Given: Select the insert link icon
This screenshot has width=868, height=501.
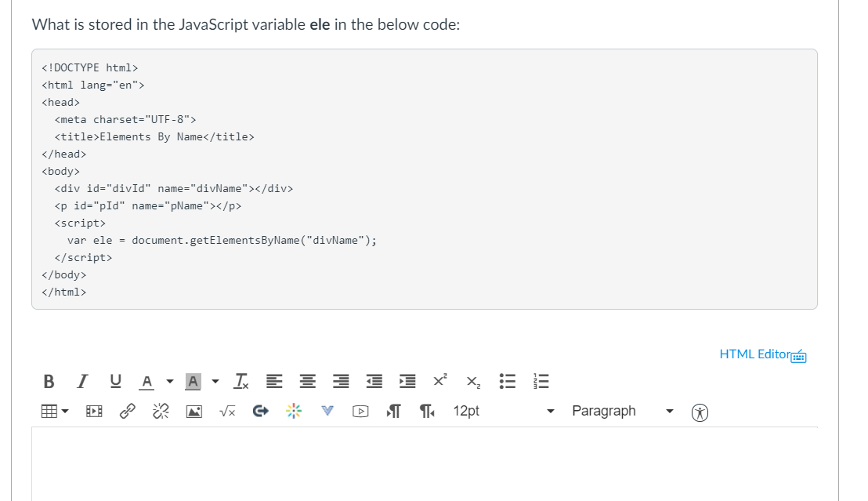Looking at the screenshot, I should click(x=127, y=411).
